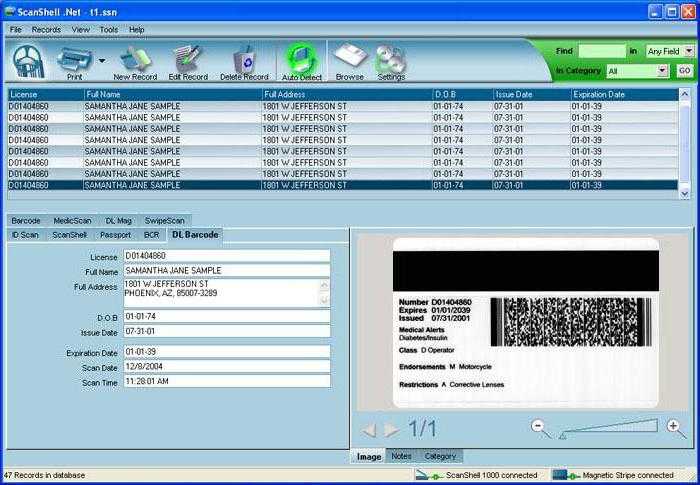Select the Image tab
This screenshot has height=485, width=700.
[369, 456]
